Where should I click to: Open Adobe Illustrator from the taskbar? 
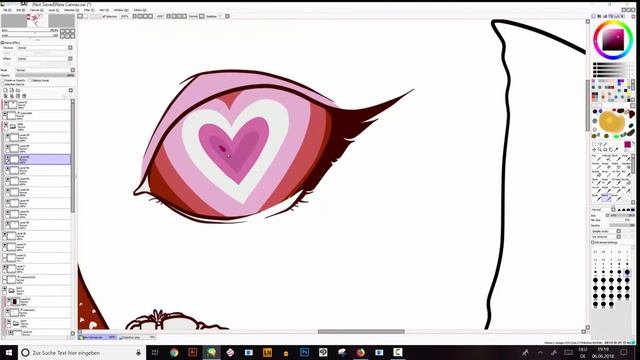pyautogui.click(x=193, y=352)
